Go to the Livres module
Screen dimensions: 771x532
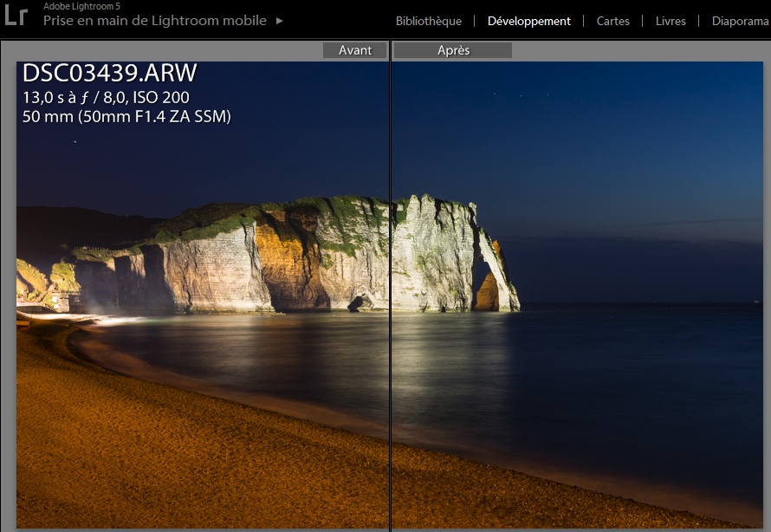click(671, 21)
